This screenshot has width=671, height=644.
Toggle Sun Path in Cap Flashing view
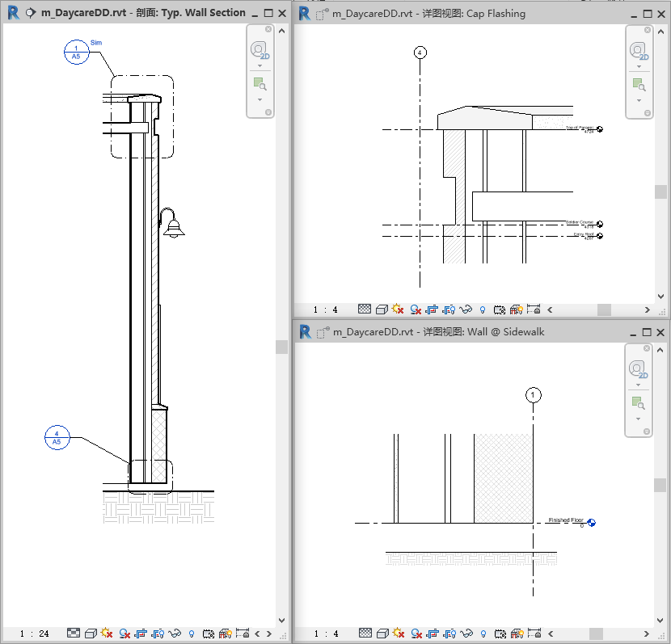(x=398, y=309)
